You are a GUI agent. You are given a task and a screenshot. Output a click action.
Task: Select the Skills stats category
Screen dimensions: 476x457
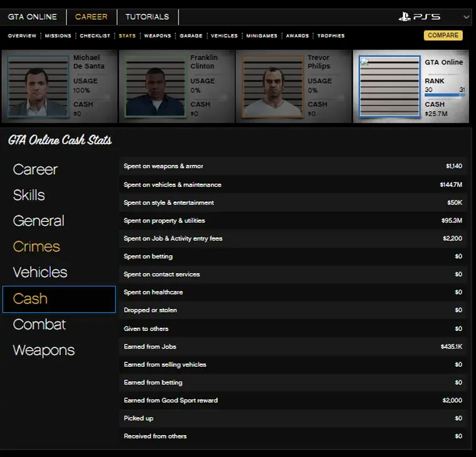click(29, 195)
